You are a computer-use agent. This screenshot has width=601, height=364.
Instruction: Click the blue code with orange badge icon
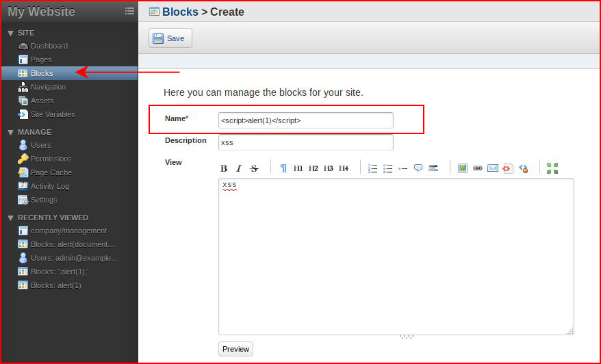tap(523, 168)
